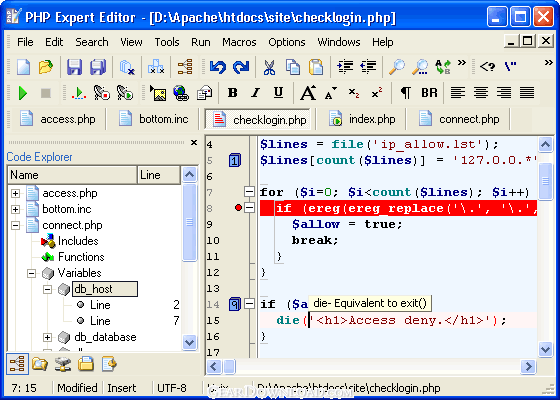This screenshot has width=560, height=400.
Task: Insert PHP tag with the <? icon
Action: [x=487, y=67]
